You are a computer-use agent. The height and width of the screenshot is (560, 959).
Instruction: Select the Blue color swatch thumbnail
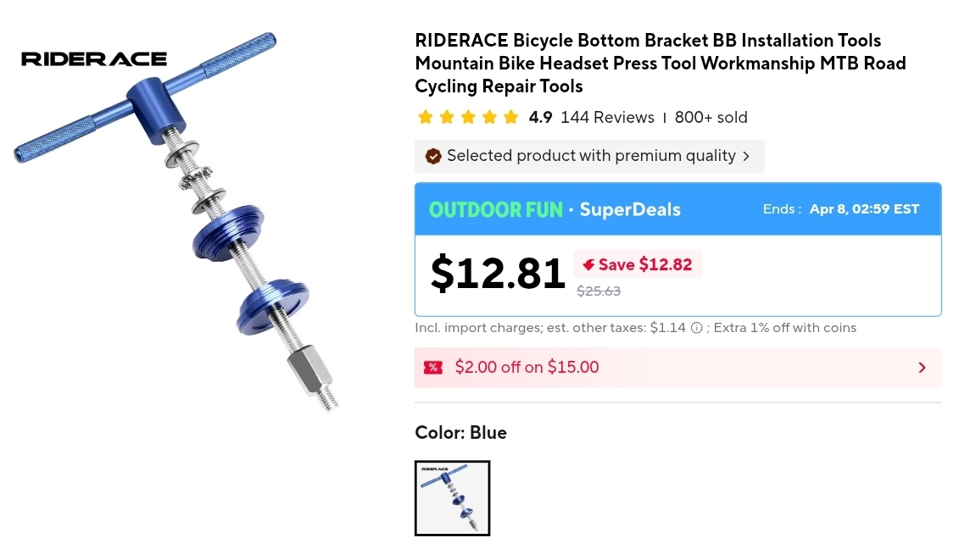pyautogui.click(x=452, y=498)
